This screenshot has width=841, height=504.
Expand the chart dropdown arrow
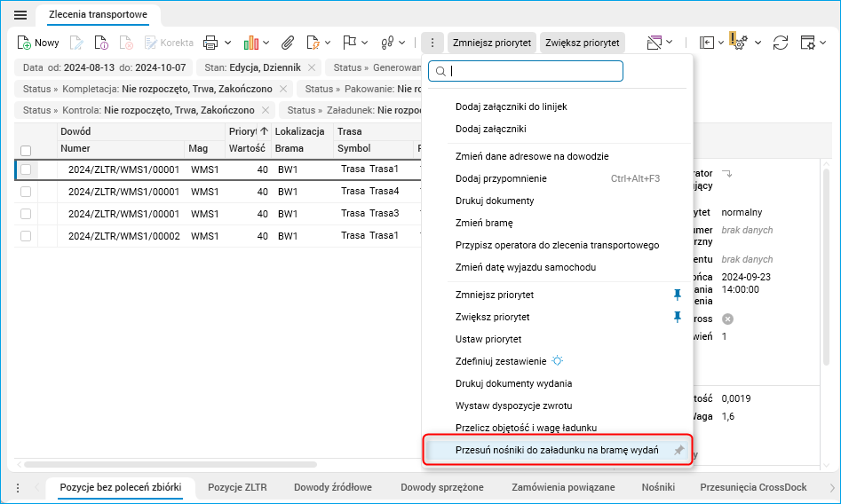[x=266, y=43]
